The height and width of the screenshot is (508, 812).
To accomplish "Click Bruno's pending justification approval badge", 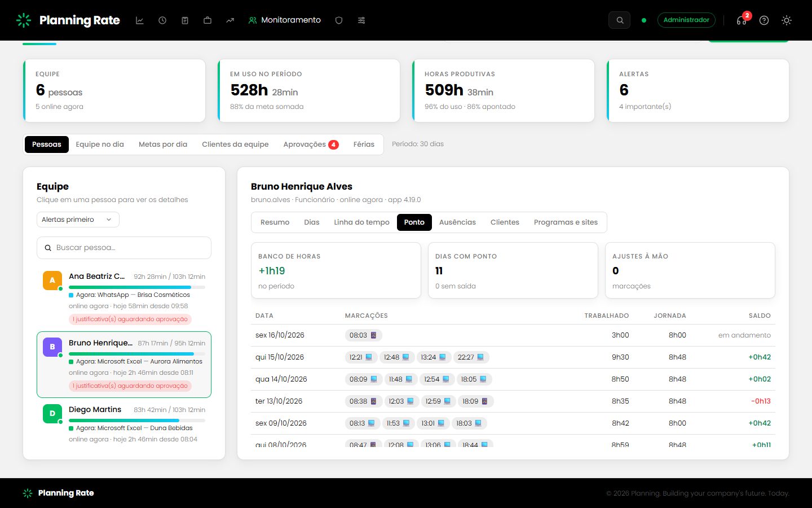I will click(x=130, y=386).
